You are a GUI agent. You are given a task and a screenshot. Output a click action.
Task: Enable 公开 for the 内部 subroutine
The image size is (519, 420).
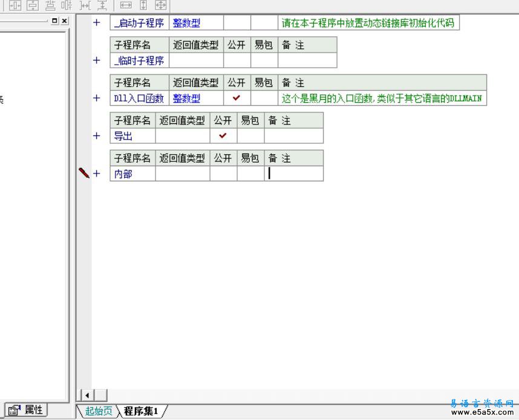222,173
